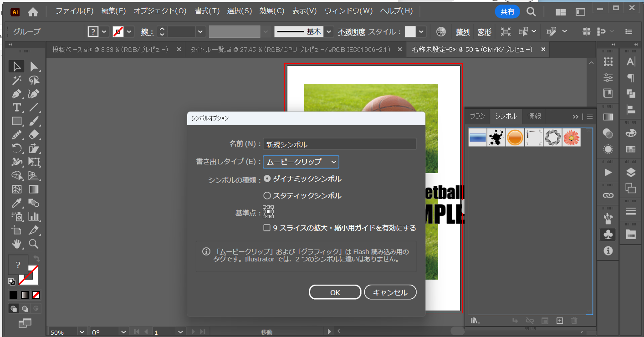Pick the Magic Wand tool
The image size is (644, 337).
tap(17, 81)
